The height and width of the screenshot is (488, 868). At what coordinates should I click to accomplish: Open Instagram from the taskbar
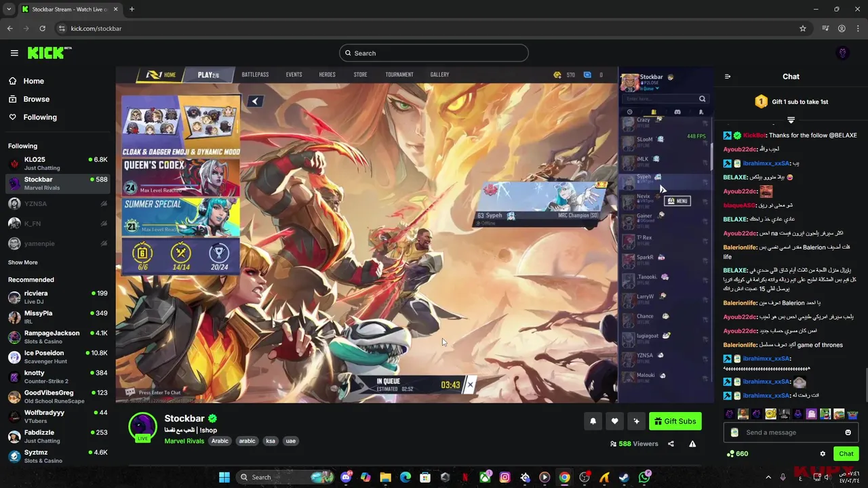[505, 477]
